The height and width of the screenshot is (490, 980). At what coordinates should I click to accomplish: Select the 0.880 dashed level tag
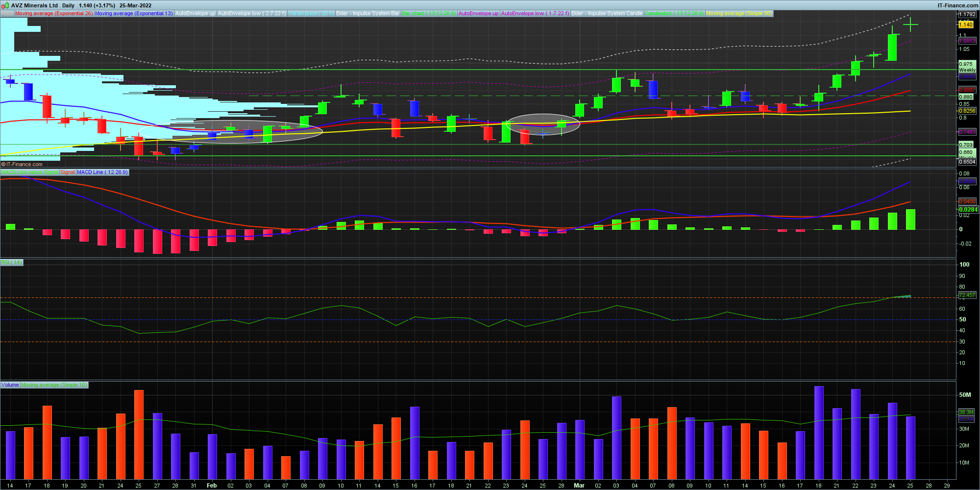click(966, 97)
